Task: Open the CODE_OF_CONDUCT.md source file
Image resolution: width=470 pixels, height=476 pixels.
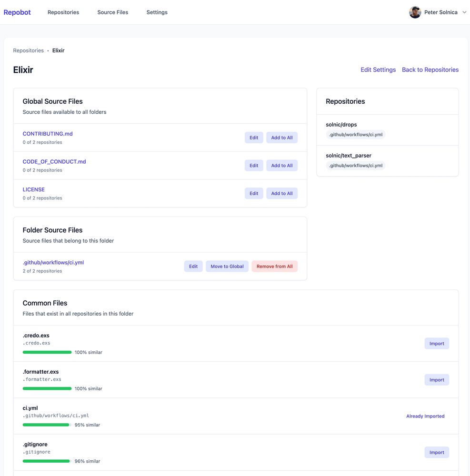Action: 54,161
